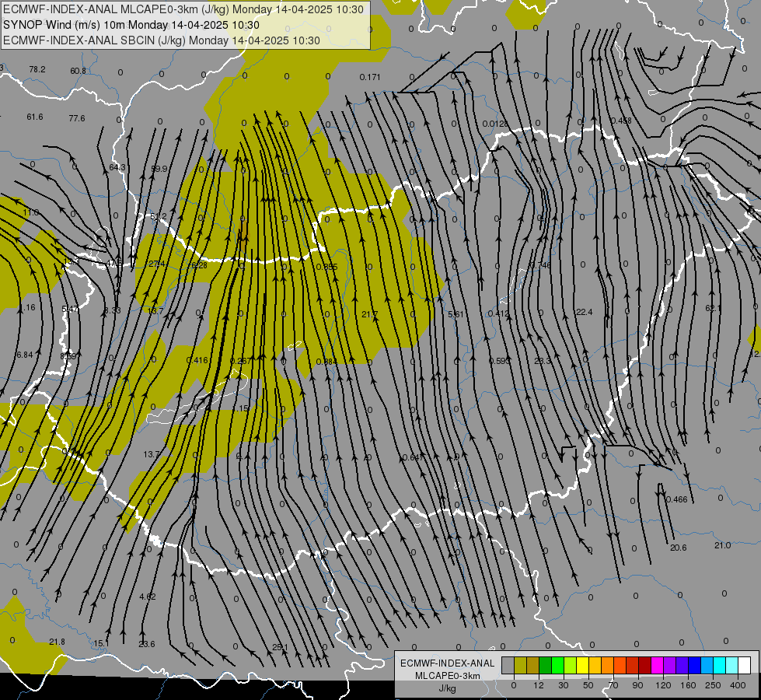Click the SBCIN title line

[x=162, y=40]
